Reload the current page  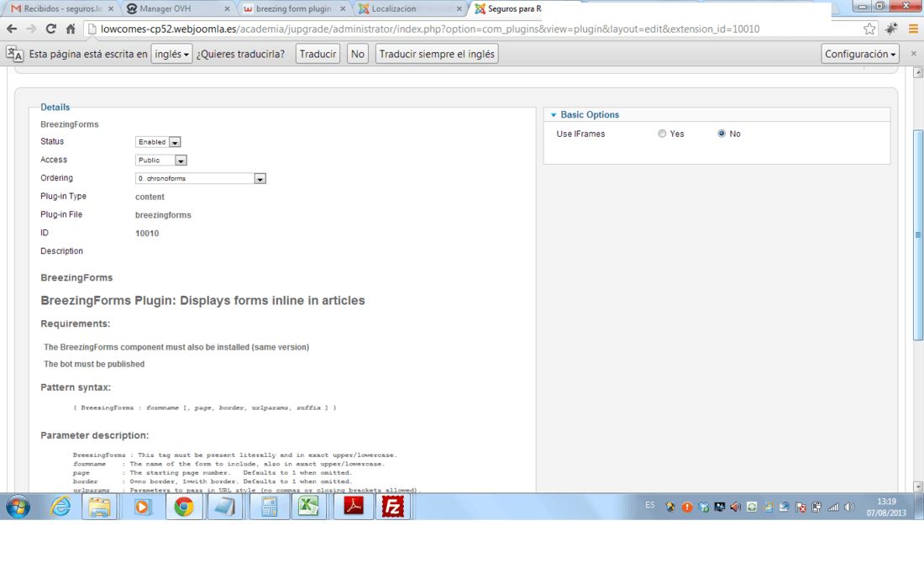[51, 29]
